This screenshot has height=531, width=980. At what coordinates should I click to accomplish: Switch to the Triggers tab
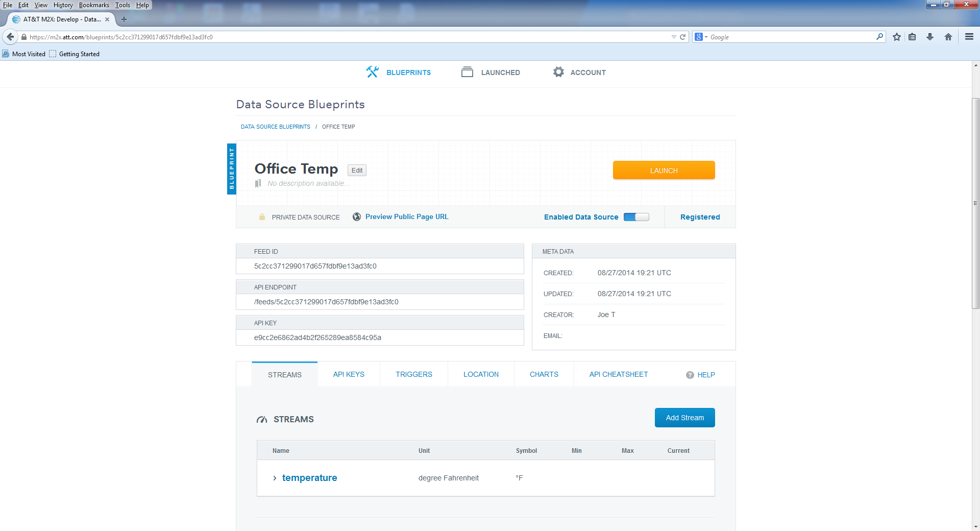pos(413,374)
